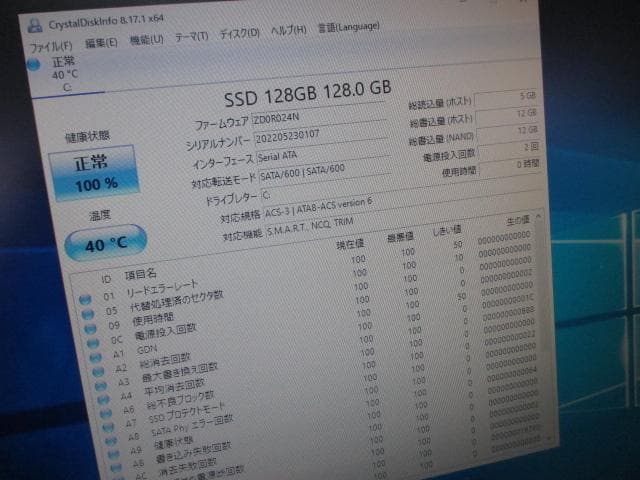The height and width of the screenshot is (480, 640).
Task: Open the ディスク(D) menu
Action: point(240,33)
